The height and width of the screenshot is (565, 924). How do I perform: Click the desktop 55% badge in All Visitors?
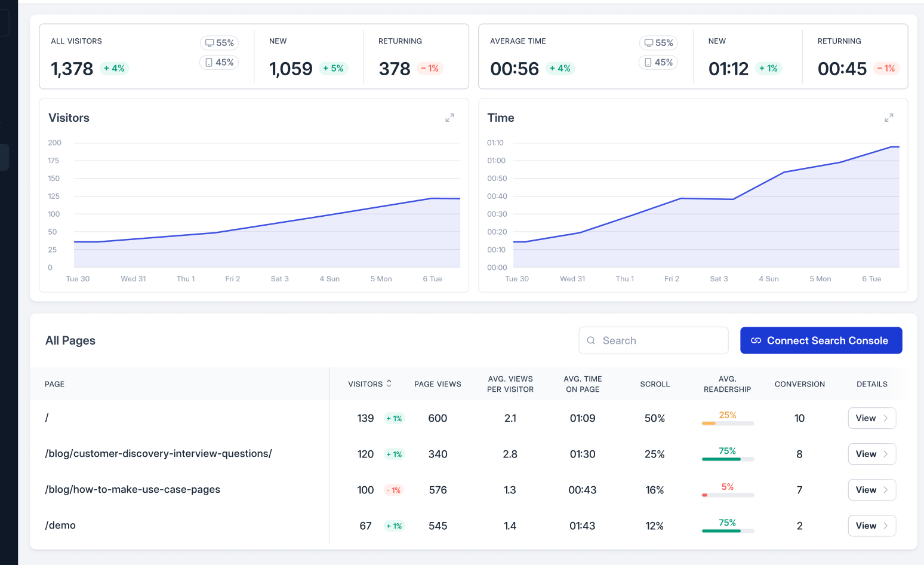[x=219, y=43]
